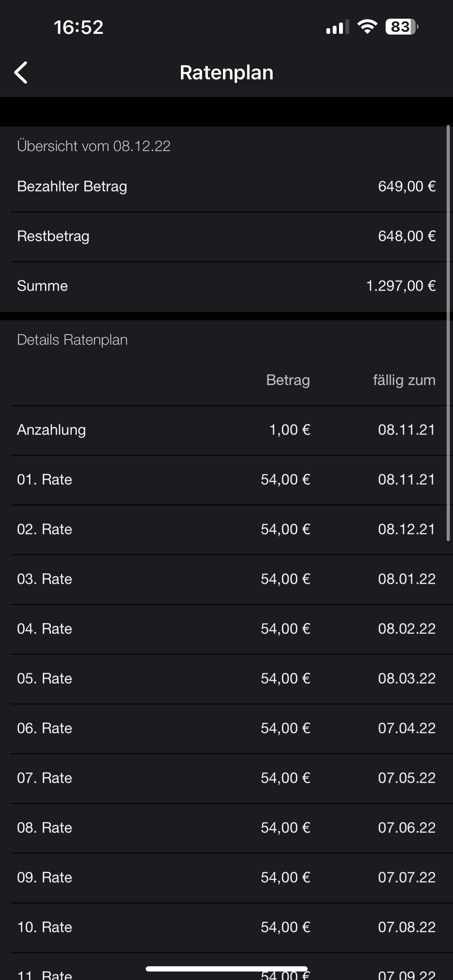Tap the Betrag column header
Viewport: 453px width, 980px height.
(x=288, y=380)
